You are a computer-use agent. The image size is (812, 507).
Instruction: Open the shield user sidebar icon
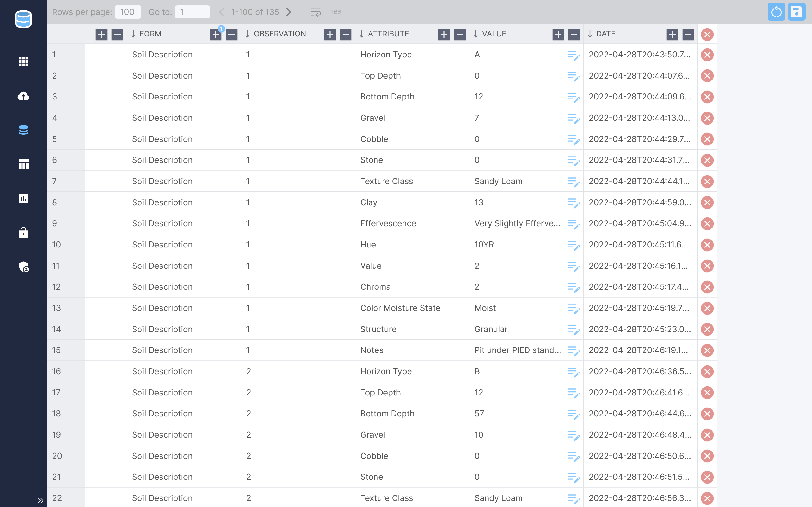point(23,267)
